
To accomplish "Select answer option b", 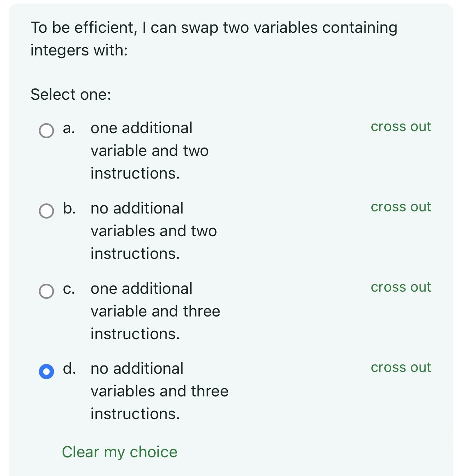I will (x=46, y=211).
